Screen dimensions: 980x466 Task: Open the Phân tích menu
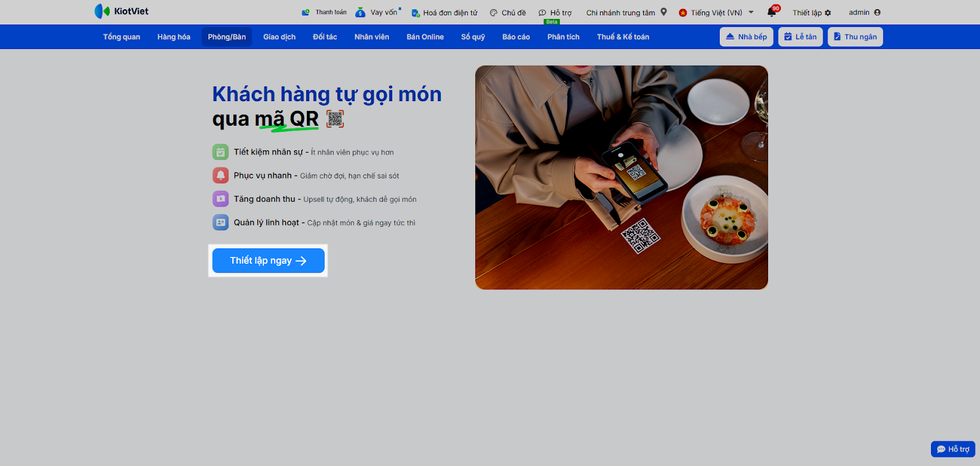(563, 37)
